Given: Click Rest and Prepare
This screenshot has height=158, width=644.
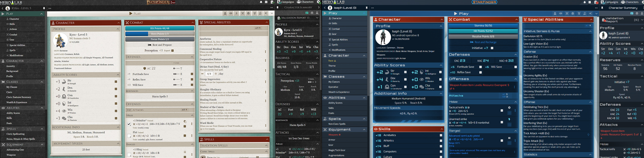Looking at the screenshot, I should tap(160, 45).
